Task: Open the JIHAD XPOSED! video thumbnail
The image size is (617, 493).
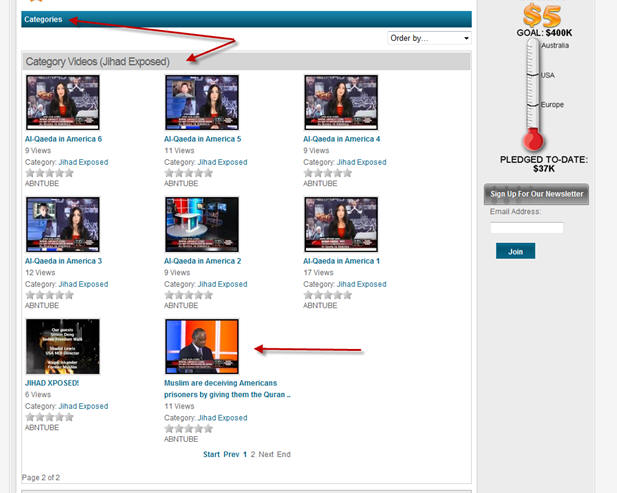Action: [63, 347]
